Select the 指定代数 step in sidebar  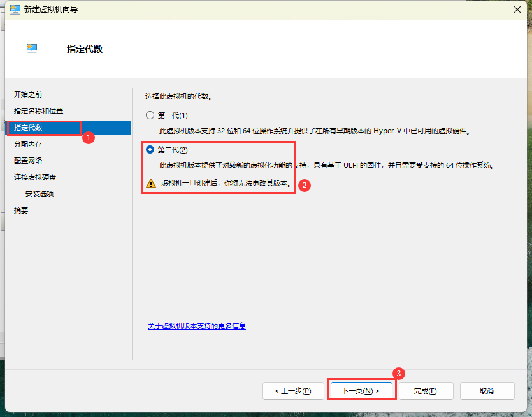[69, 128]
